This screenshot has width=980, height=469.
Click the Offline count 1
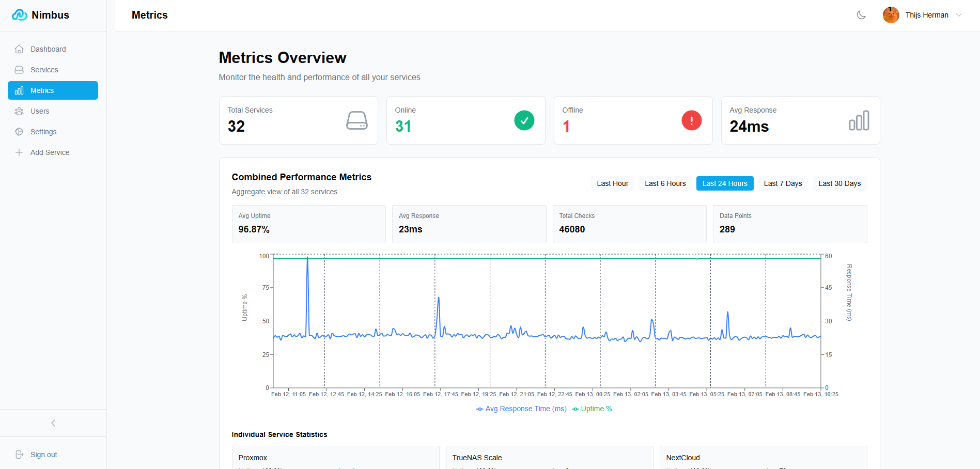pyautogui.click(x=566, y=127)
